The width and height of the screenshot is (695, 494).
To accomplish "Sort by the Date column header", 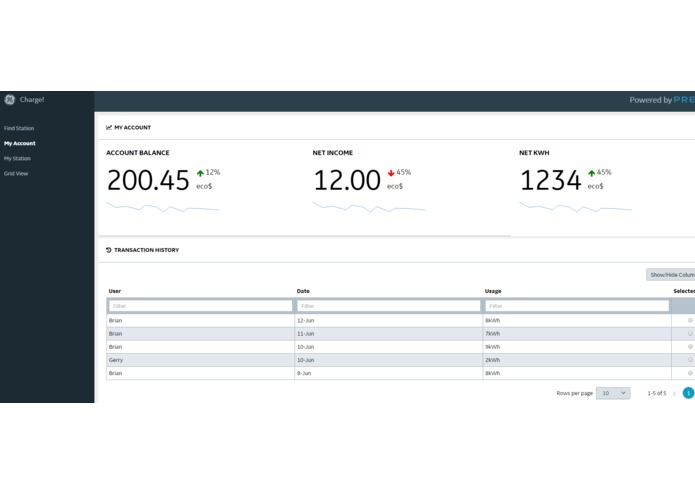I will [303, 292].
